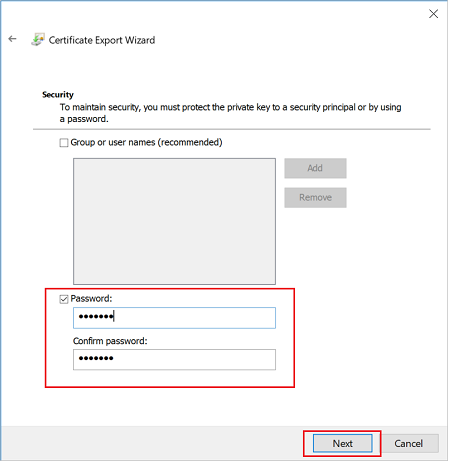Image resolution: width=451 pixels, height=461 pixels.
Task: Proceed with the Next button
Action: [x=342, y=443]
